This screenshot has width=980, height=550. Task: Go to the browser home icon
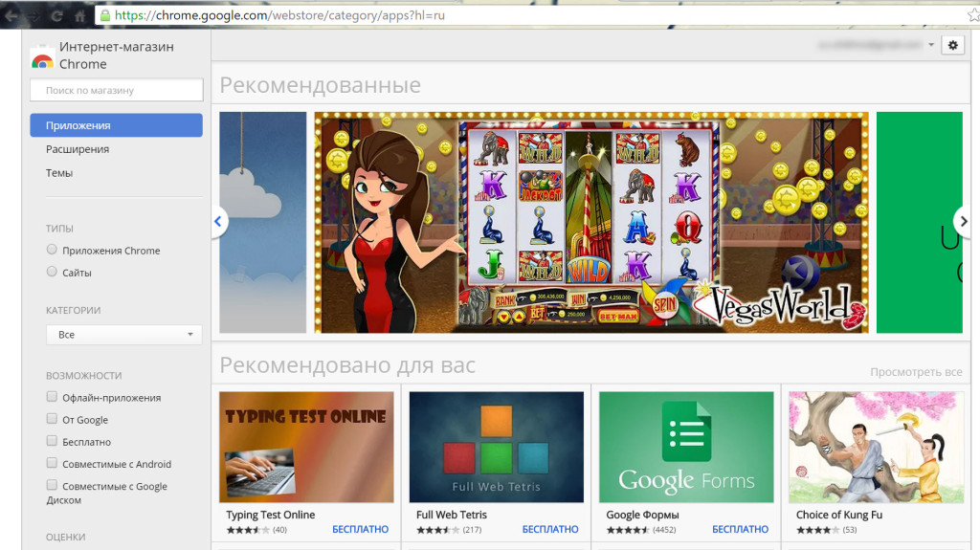click(80, 15)
